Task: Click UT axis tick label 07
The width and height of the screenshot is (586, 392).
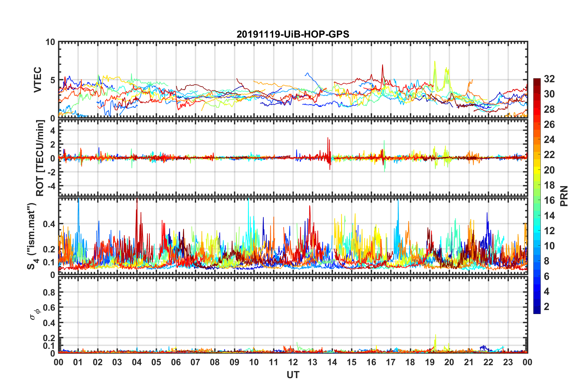Action: click(x=195, y=362)
